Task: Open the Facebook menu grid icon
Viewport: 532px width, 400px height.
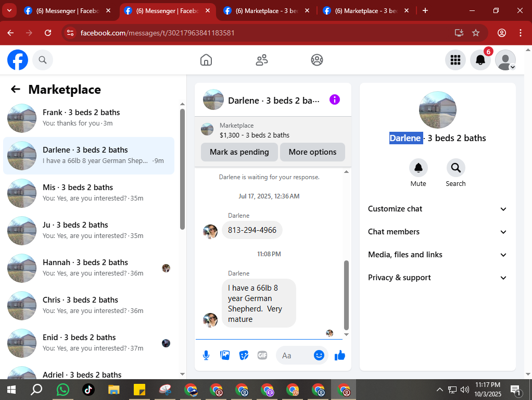Action: pos(455,60)
